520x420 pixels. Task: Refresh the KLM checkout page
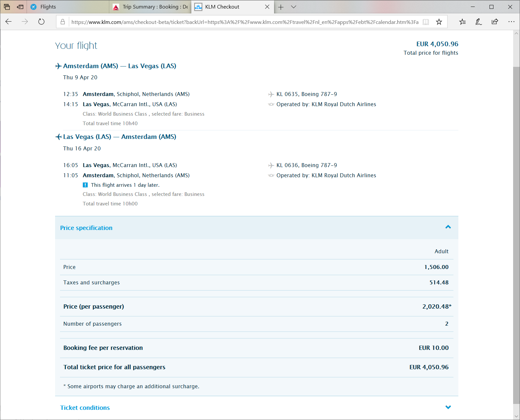coord(41,22)
